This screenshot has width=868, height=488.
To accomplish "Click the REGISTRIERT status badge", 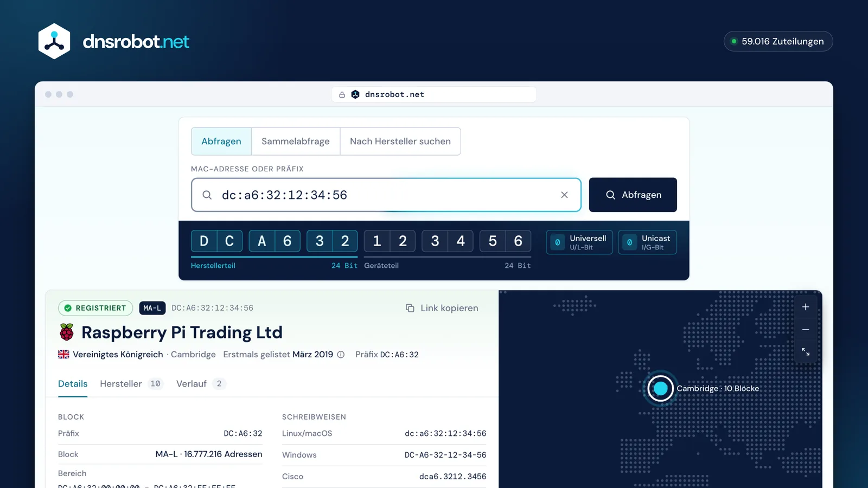I will [95, 308].
